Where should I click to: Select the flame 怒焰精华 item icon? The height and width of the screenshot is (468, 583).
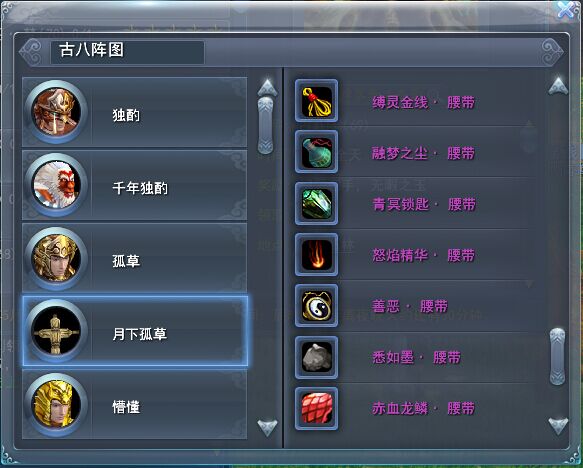pyautogui.click(x=316, y=255)
